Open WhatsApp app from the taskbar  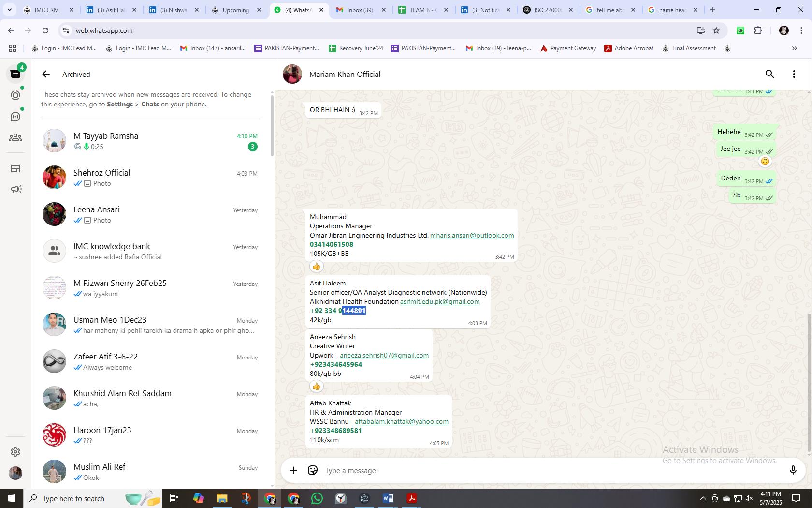coord(317,498)
